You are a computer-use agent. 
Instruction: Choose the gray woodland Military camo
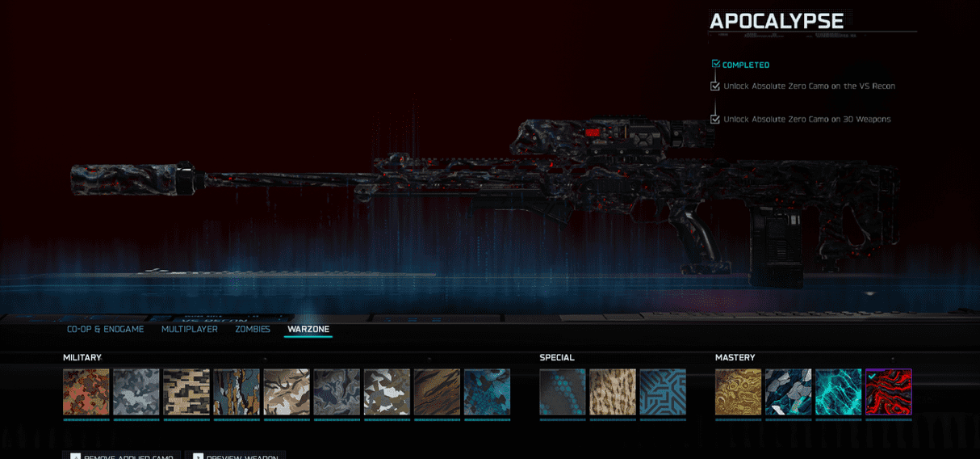pos(136,392)
